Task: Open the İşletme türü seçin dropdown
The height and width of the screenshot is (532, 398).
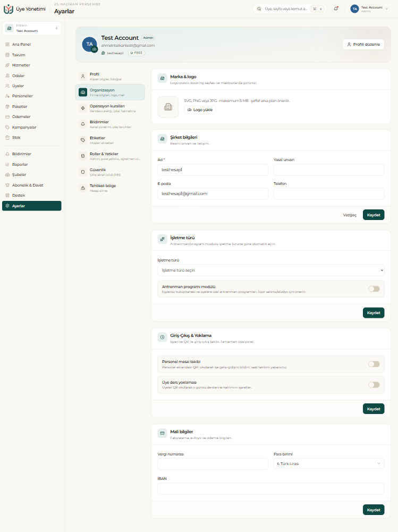Action: [271, 270]
